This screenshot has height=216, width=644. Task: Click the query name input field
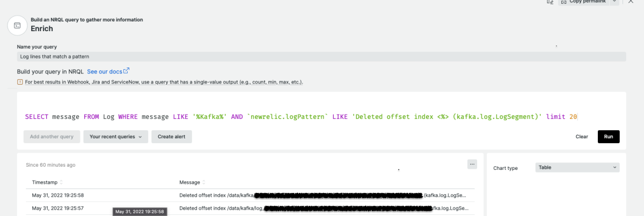click(x=321, y=57)
